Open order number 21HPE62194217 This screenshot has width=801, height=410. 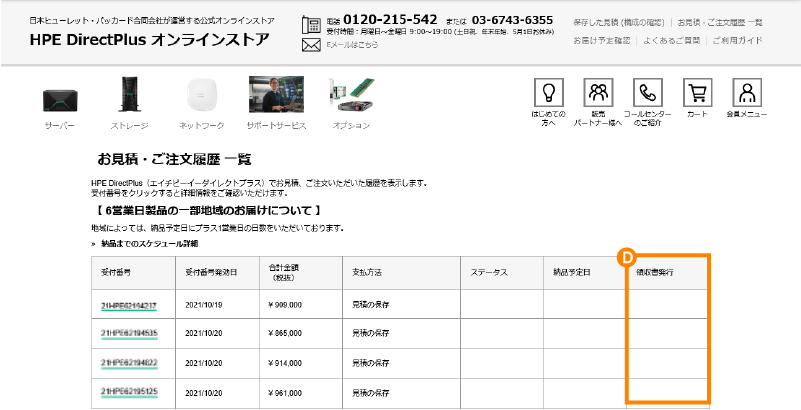(x=129, y=305)
